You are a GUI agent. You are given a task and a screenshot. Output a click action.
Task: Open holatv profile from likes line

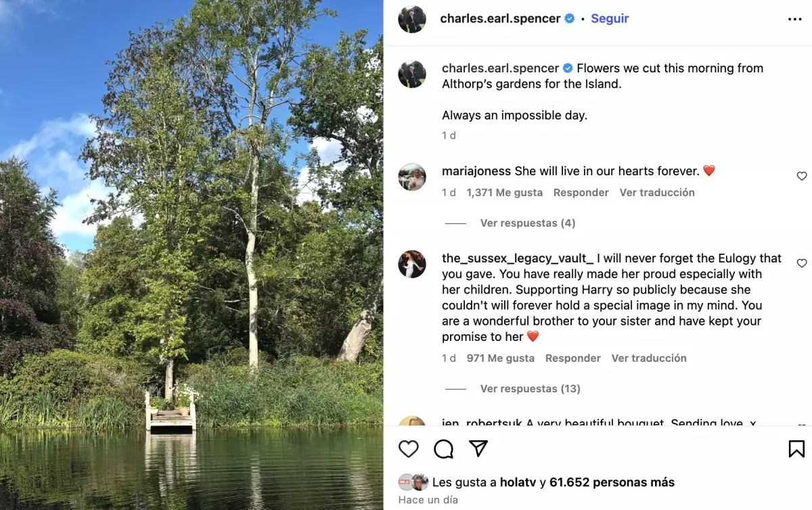pos(518,482)
